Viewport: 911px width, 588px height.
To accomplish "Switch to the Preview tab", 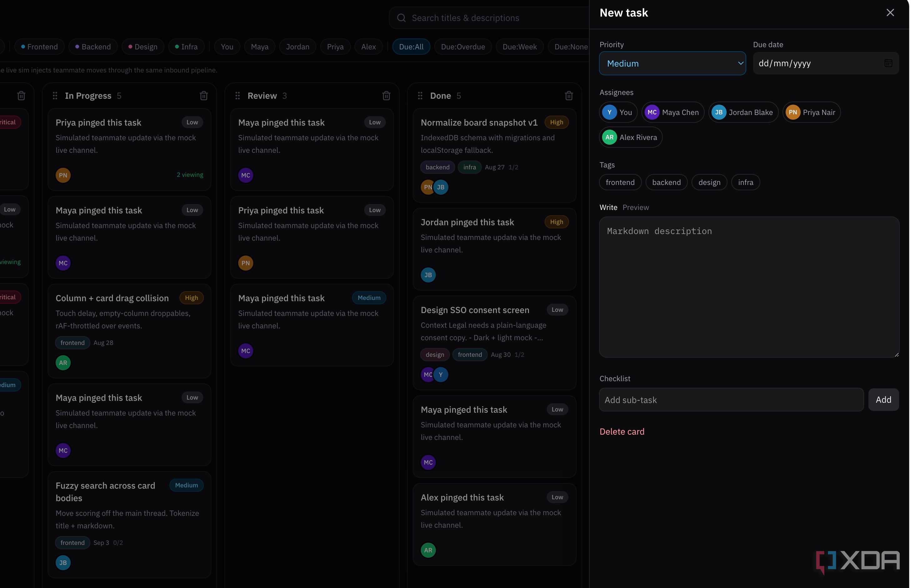I will pyautogui.click(x=636, y=207).
